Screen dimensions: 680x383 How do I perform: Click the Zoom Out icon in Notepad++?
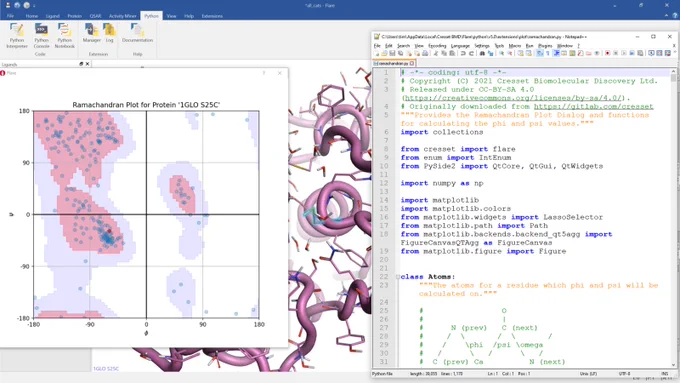510,53
